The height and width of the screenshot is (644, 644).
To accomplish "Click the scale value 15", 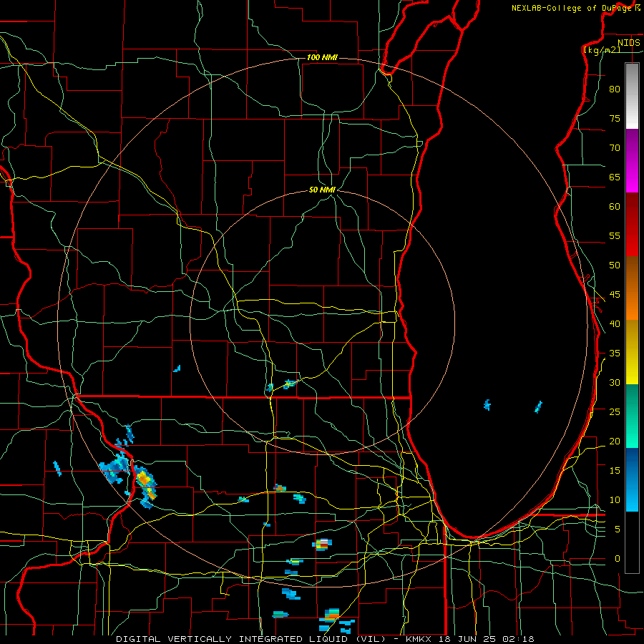I will [x=615, y=470].
